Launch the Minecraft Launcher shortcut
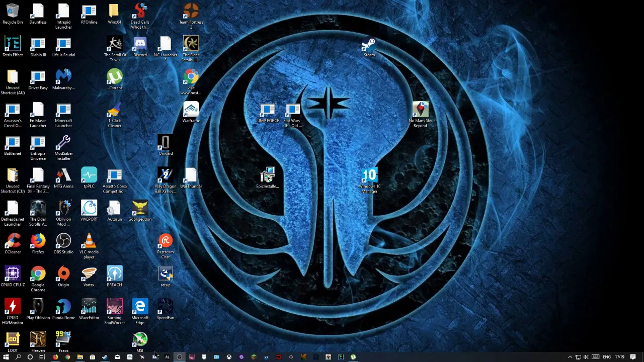This screenshot has height=362, width=644. (x=63, y=115)
